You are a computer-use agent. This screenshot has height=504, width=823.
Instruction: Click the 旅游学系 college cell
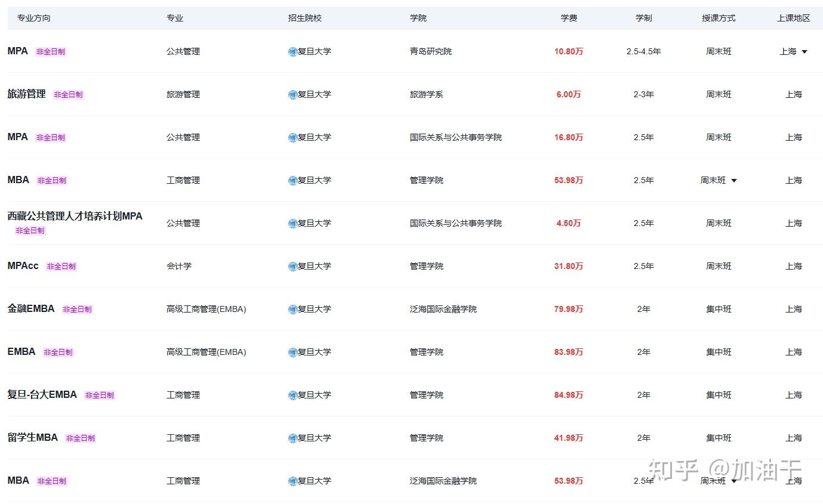427,95
